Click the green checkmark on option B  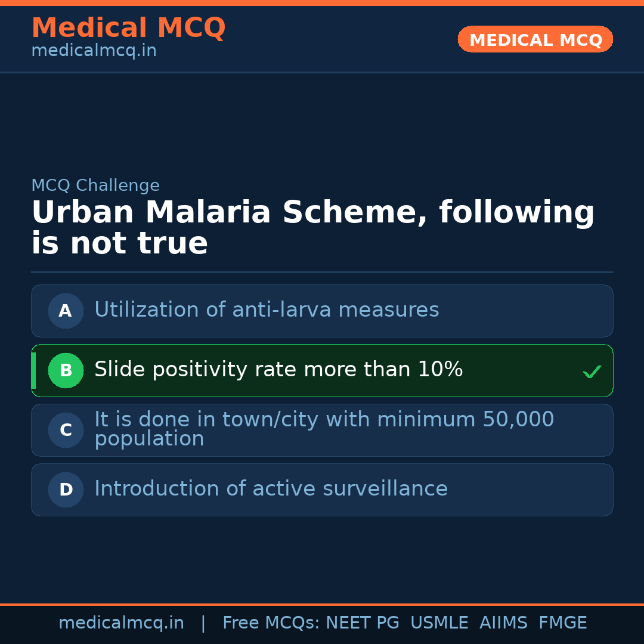tap(592, 371)
